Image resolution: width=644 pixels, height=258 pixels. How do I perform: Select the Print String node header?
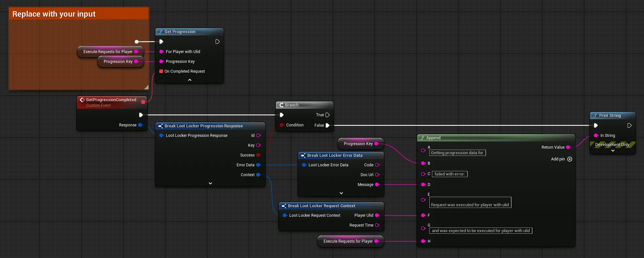[x=613, y=116]
